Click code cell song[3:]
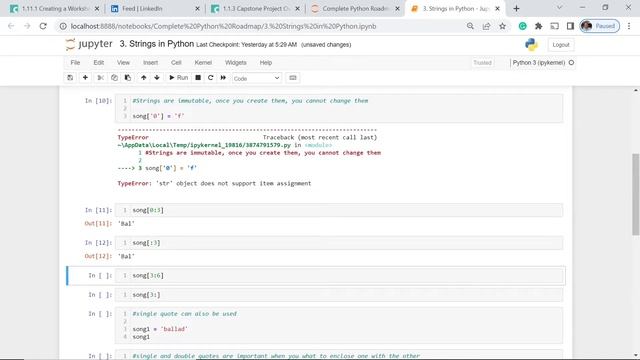 (x=339, y=295)
